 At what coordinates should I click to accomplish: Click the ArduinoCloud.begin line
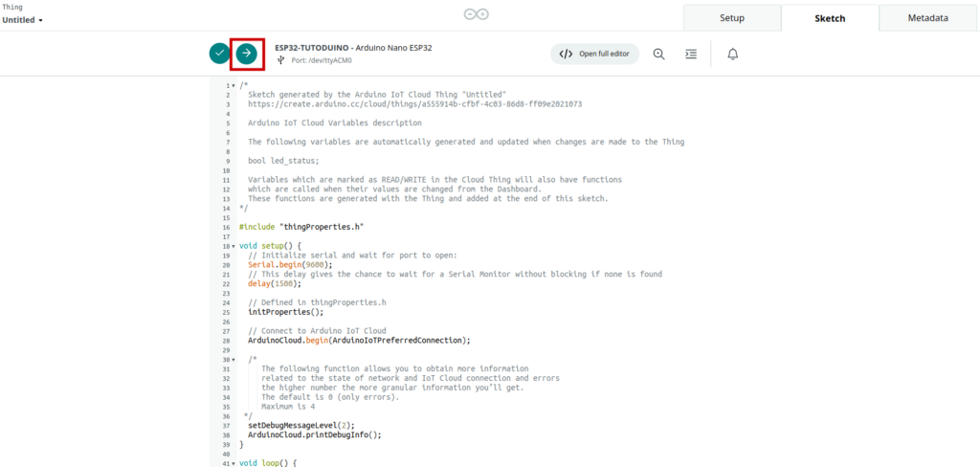click(x=359, y=340)
